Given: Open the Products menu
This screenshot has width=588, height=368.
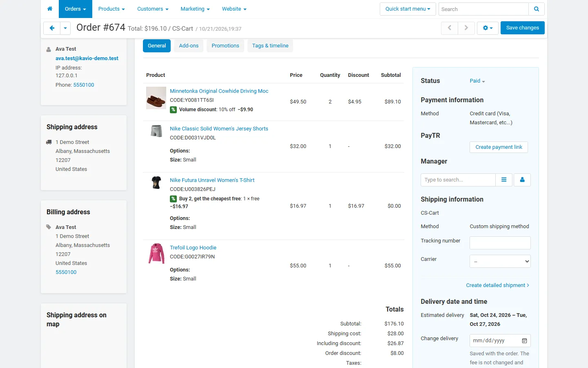Looking at the screenshot, I should tap(111, 9).
